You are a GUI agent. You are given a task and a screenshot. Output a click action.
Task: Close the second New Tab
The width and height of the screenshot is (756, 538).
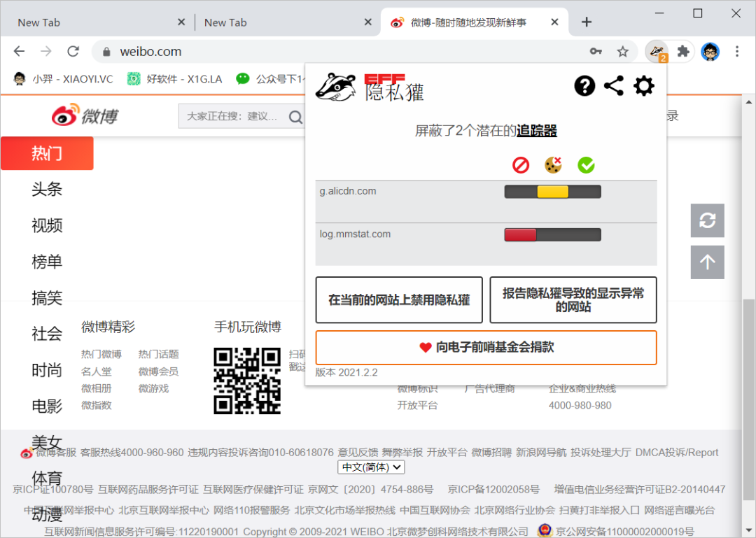point(368,22)
